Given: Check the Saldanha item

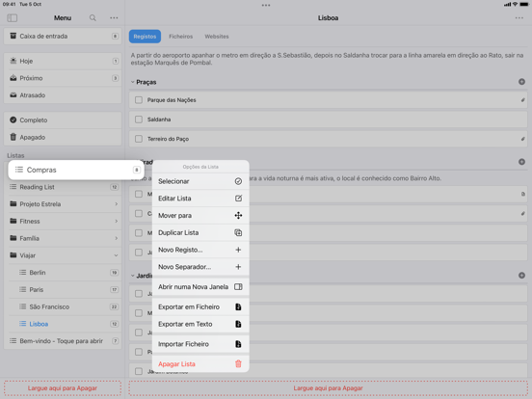Looking at the screenshot, I should (139, 120).
